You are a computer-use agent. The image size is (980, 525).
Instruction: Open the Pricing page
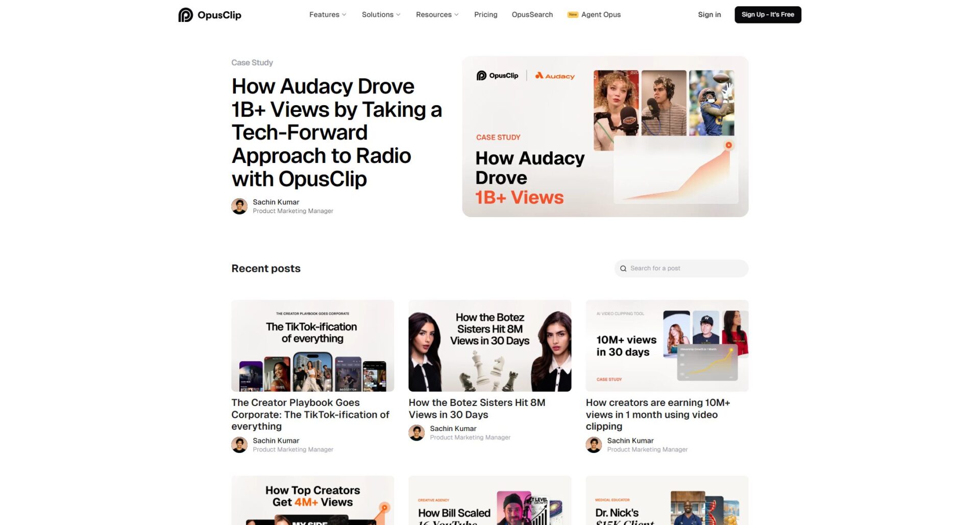click(x=486, y=15)
